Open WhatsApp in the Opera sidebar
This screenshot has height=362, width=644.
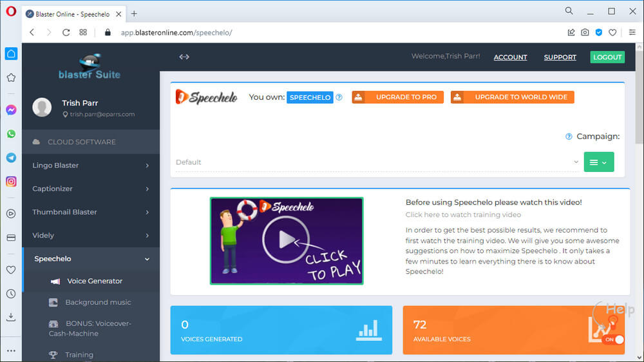[x=11, y=134]
